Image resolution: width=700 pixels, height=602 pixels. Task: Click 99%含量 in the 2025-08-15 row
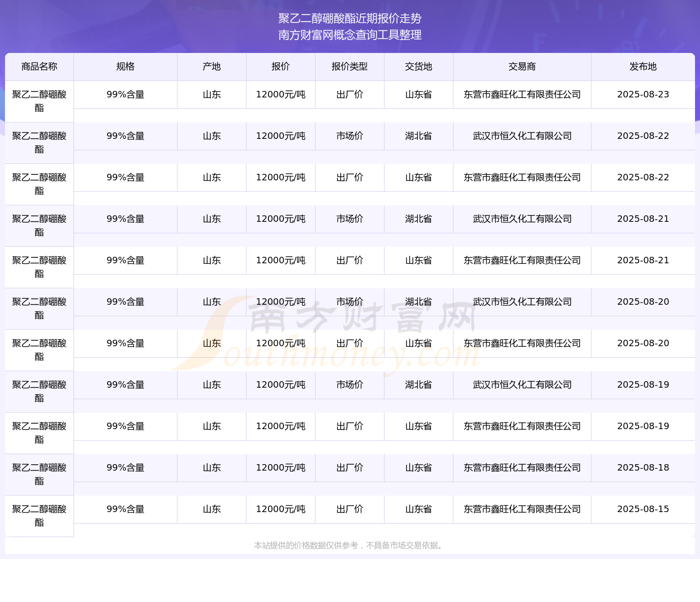pos(125,509)
